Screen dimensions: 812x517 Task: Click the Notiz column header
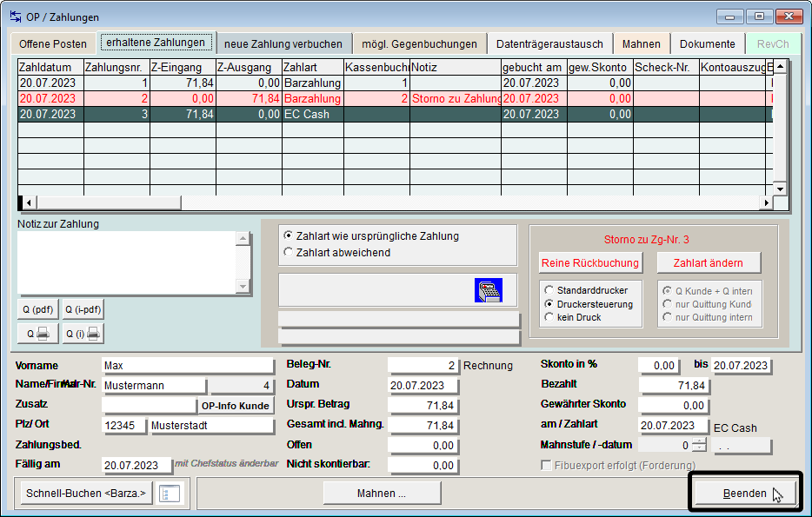coord(456,67)
